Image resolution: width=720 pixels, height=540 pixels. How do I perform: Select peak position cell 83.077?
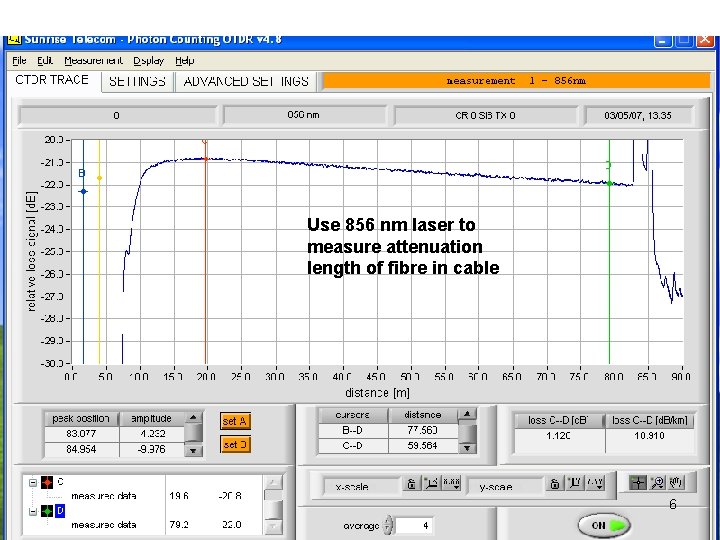(x=81, y=433)
